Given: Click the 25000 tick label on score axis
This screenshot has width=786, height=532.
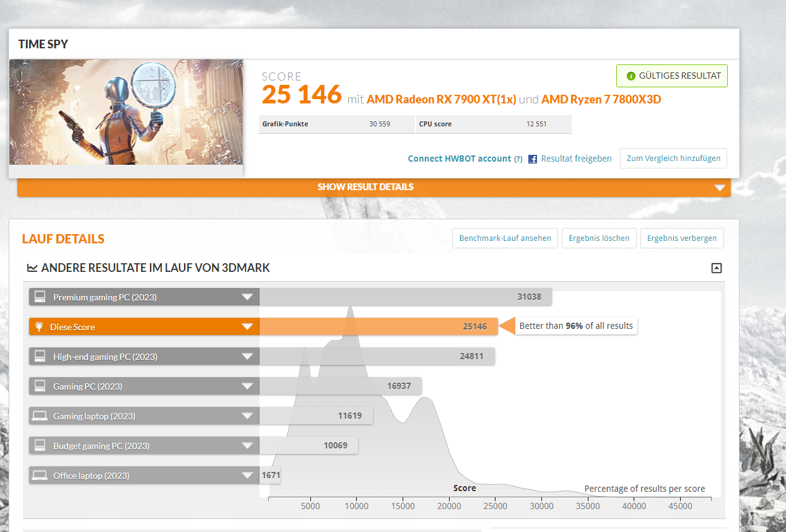Looking at the screenshot, I should click(496, 506).
